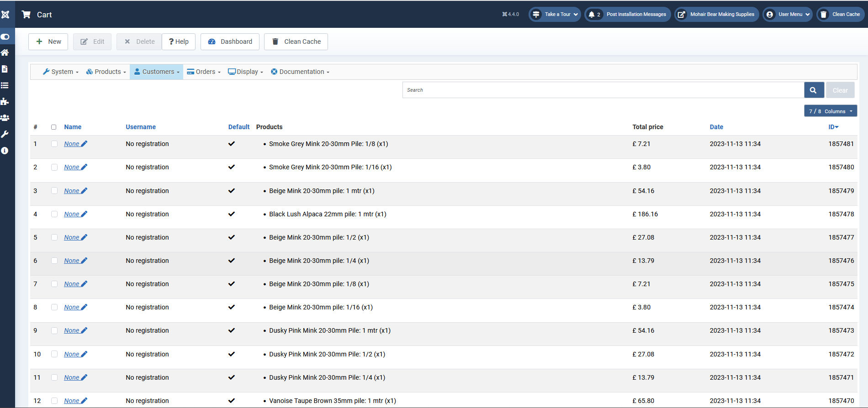868x408 pixels.
Task: Edit name pencil for cart 1857480
Action: tap(84, 167)
